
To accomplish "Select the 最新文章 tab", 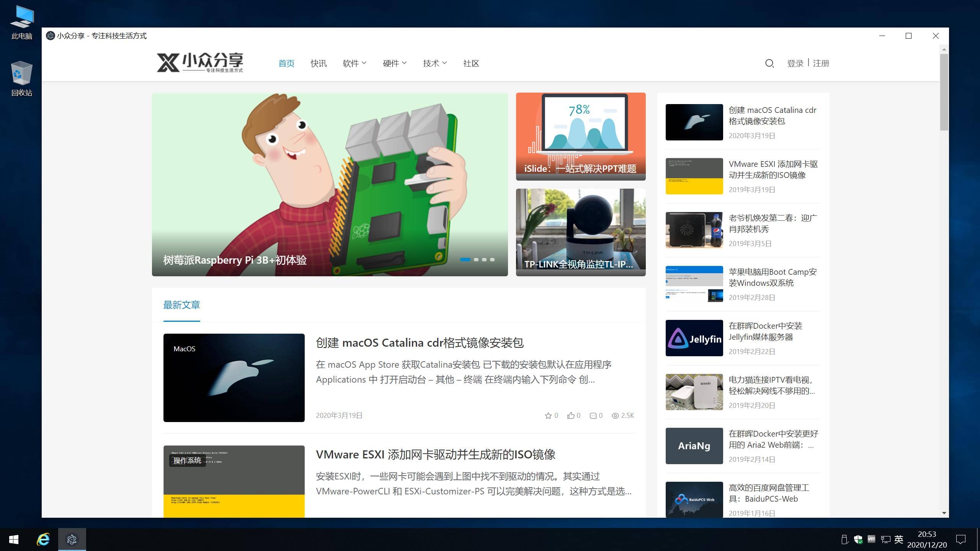I will 181,305.
